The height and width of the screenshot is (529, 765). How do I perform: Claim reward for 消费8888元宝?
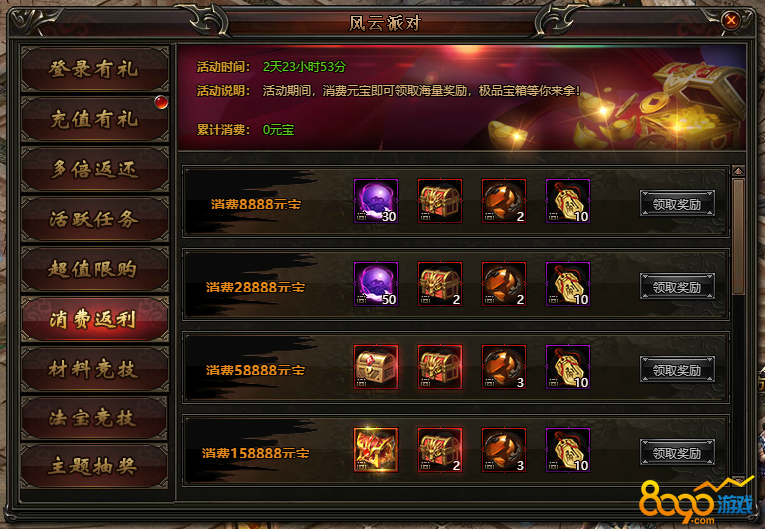pyautogui.click(x=677, y=203)
